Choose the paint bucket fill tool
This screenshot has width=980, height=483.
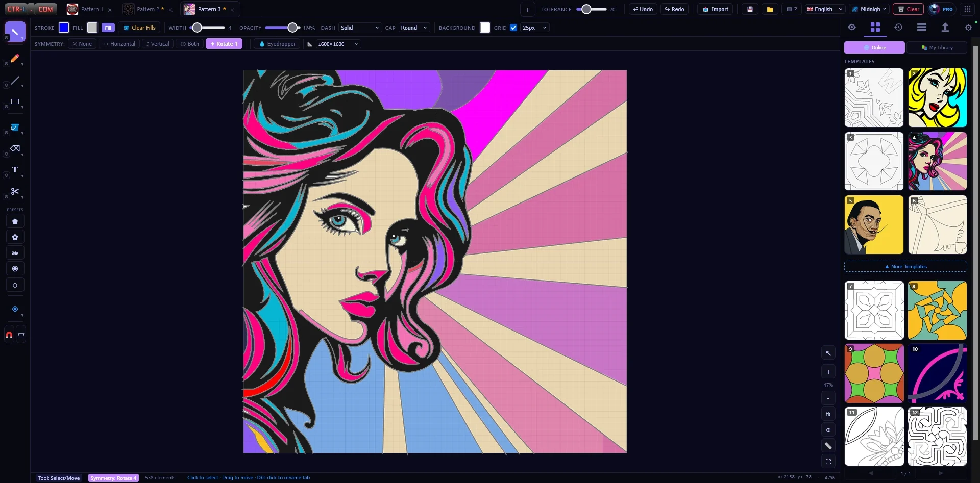15,128
